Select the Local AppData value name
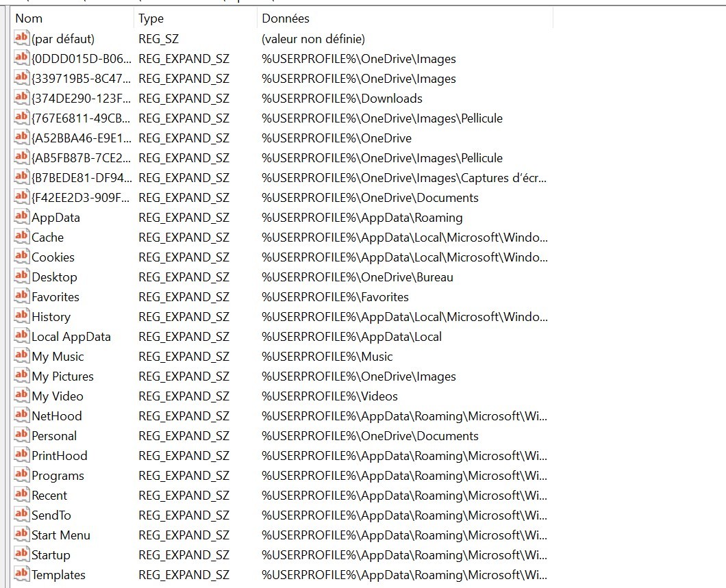Screen dimensions: 726x588 71,337
